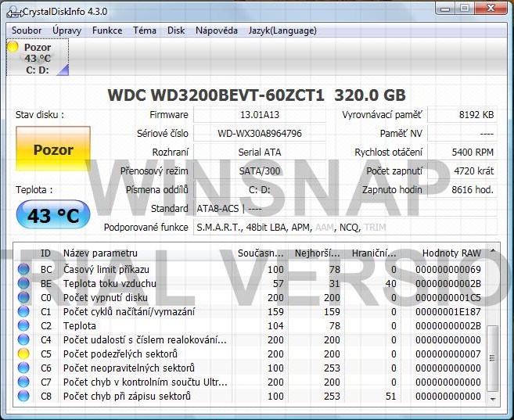Select the Počet neopravitelných sektorů row
The height and width of the screenshot is (420, 514).
click(x=250, y=368)
